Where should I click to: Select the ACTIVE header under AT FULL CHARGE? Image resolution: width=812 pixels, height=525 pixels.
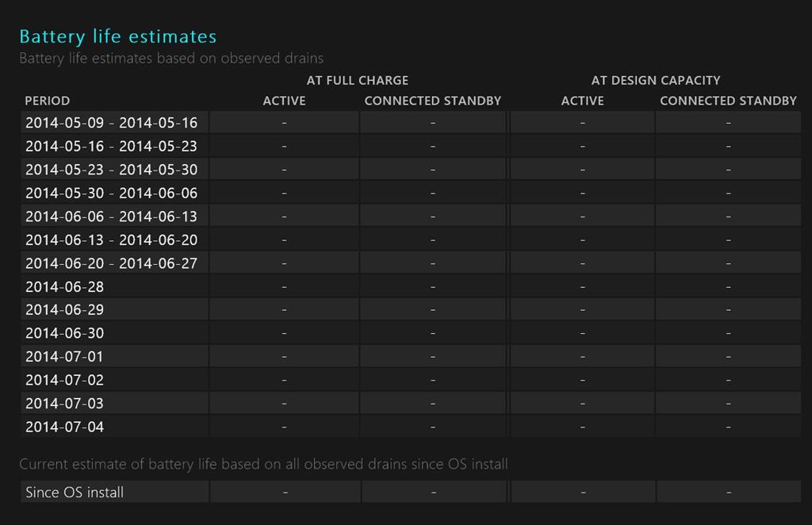284,101
